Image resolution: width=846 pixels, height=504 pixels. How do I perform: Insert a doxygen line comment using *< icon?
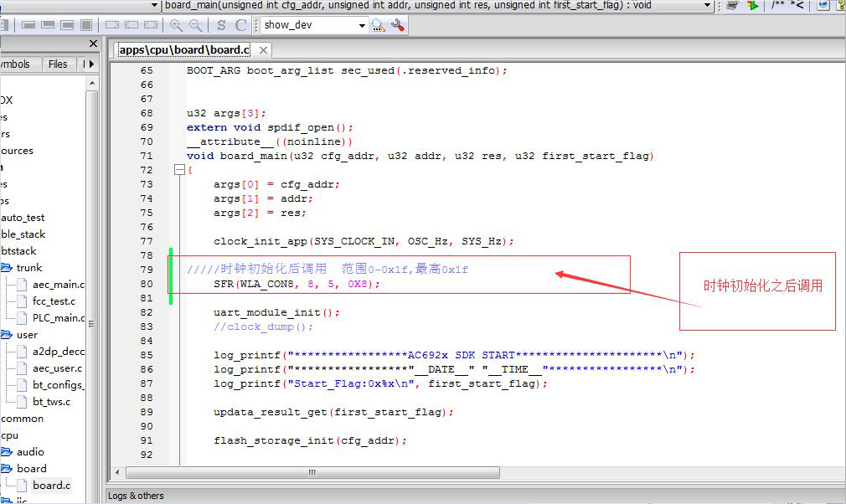click(x=797, y=5)
